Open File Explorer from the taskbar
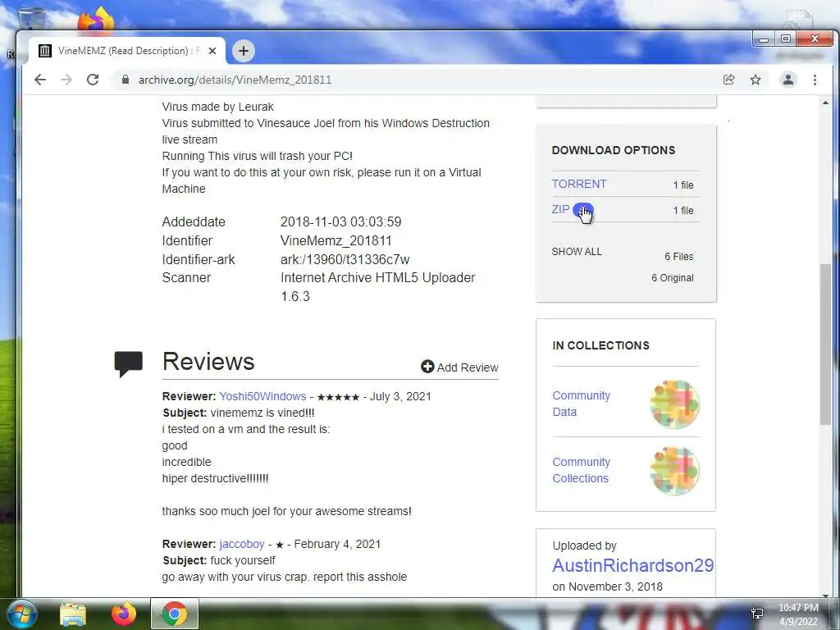 tap(73, 614)
